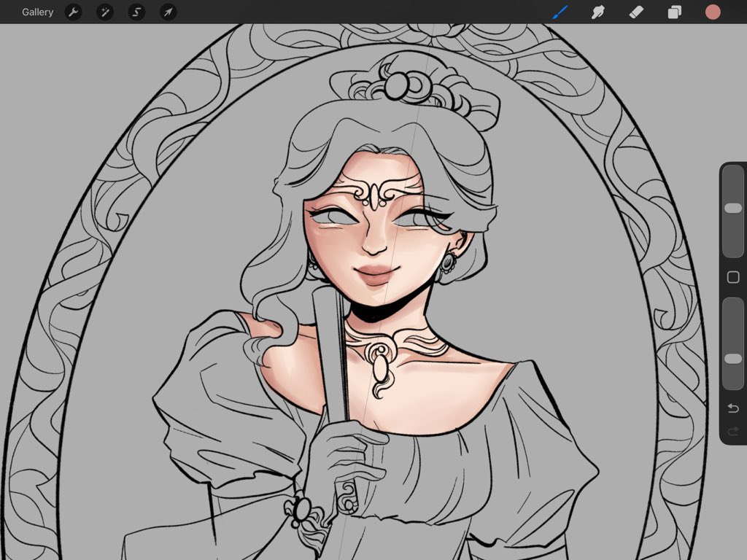Open the Adjustments magic wand menu
The width and height of the screenshot is (747, 560).
point(105,12)
